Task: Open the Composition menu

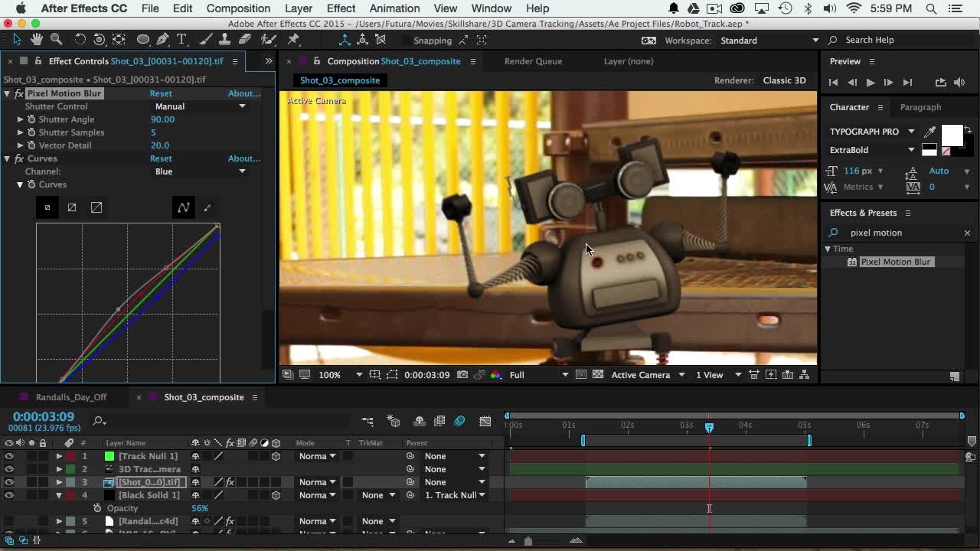Action: [238, 8]
